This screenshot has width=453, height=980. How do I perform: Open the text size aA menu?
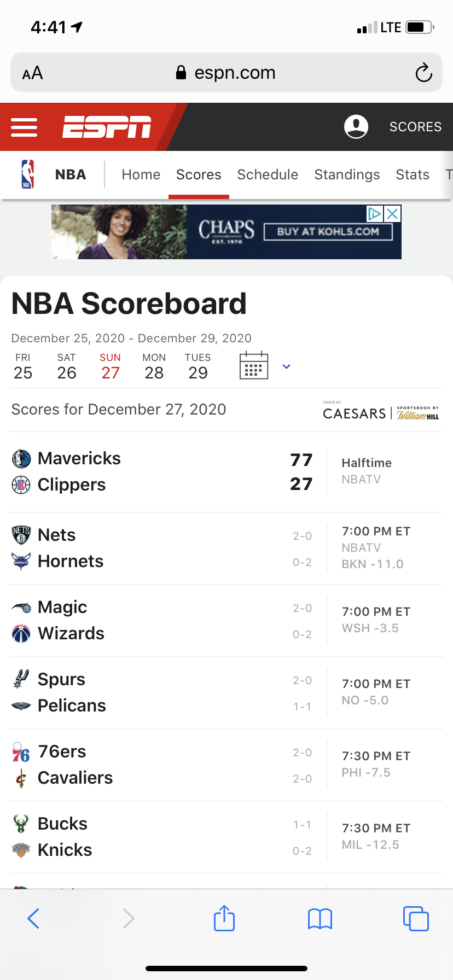(32, 73)
